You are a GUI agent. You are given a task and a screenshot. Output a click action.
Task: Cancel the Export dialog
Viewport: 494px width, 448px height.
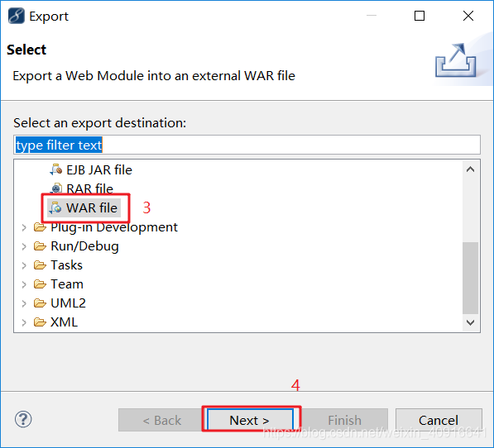tap(439, 420)
